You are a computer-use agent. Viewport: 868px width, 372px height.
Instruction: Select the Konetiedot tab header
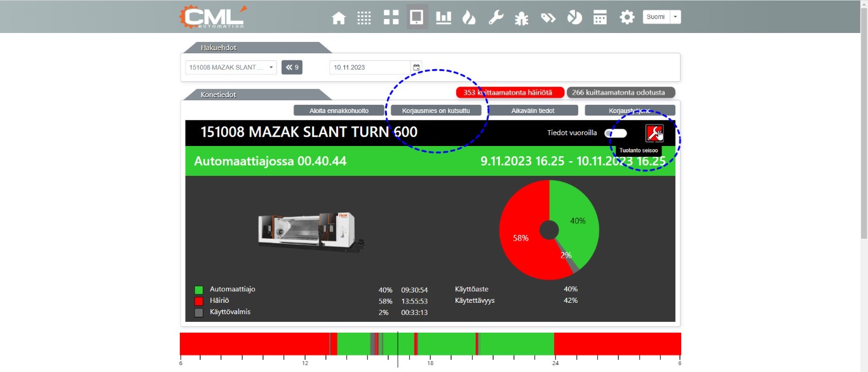[x=219, y=95]
